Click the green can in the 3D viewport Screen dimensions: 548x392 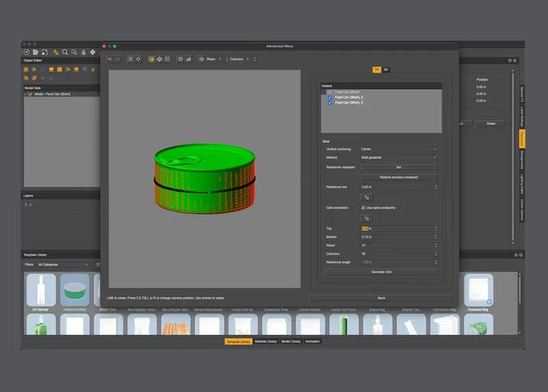click(205, 178)
